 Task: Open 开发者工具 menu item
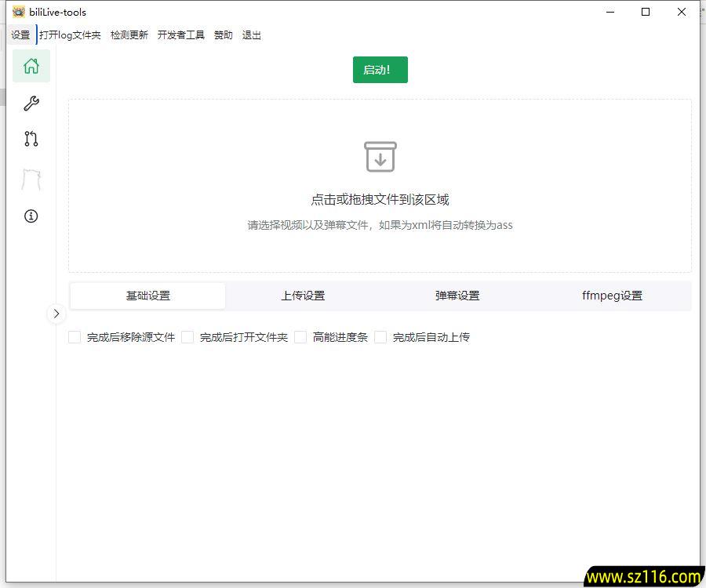(181, 35)
